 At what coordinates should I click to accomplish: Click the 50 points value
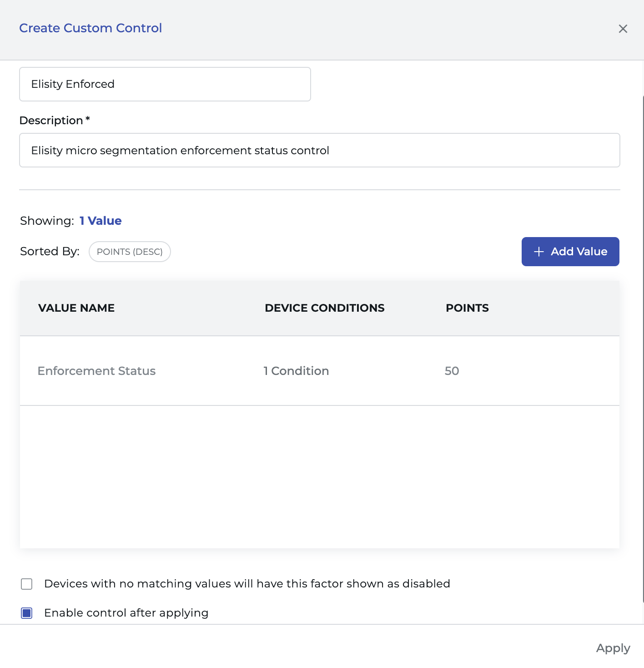[452, 371]
